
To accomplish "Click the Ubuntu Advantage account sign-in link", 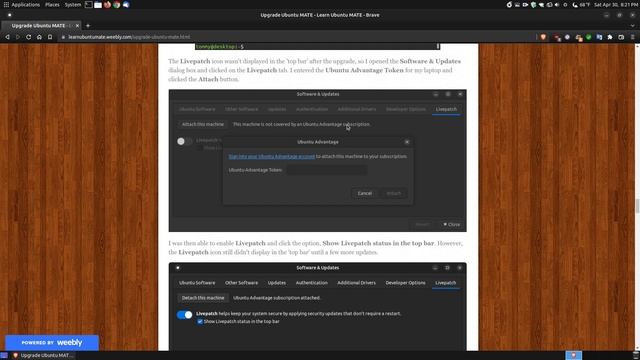I will pyautogui.click(x=271, y=156).
